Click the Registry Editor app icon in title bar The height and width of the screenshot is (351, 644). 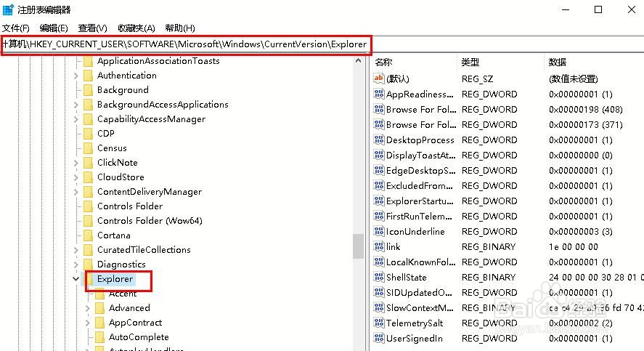coord(8,9)
